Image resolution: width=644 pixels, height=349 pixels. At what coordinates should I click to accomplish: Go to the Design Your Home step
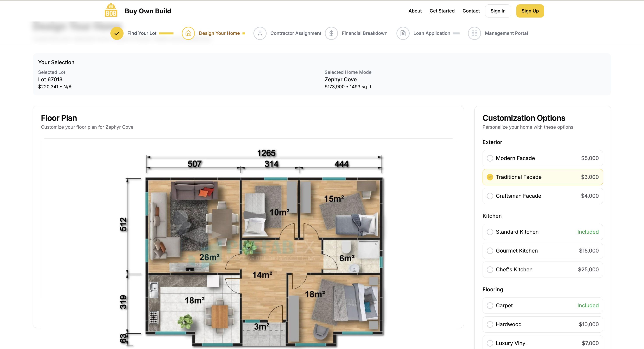click(x=219, y=33)
